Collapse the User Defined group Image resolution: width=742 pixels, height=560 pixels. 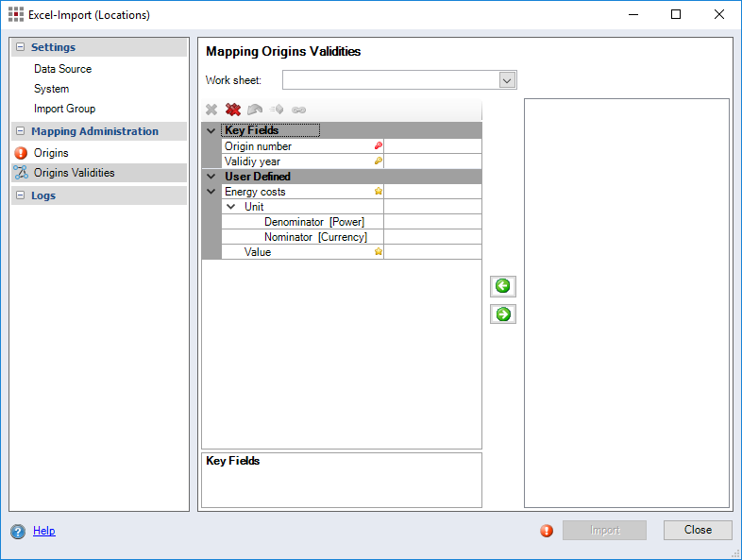(211, 177)
